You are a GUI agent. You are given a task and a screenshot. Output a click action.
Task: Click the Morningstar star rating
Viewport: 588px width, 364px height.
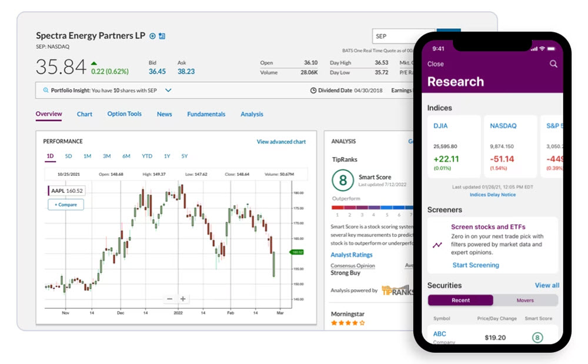coord(347,322)
